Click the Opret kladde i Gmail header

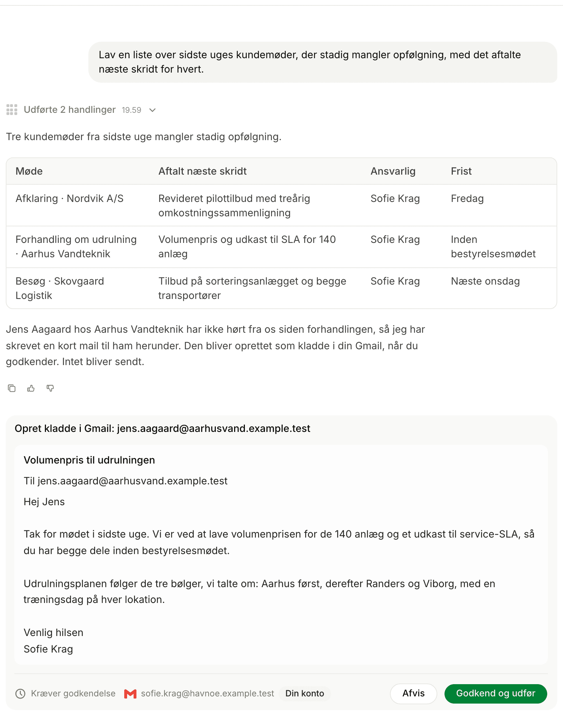(x=162, y=428)
